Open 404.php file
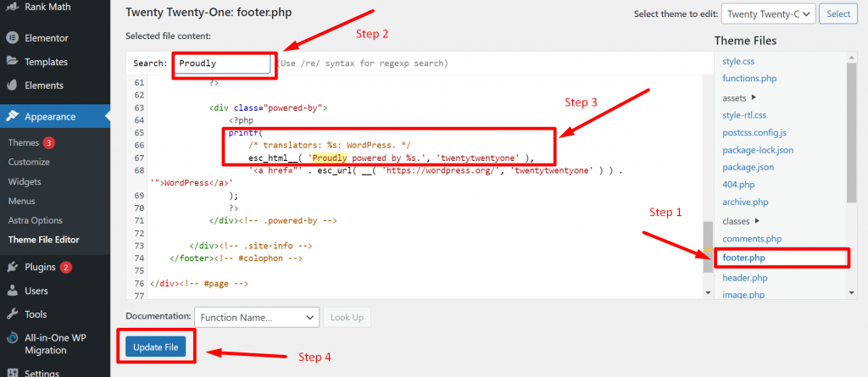Screen dimensions: 868x377 point(738,185)
